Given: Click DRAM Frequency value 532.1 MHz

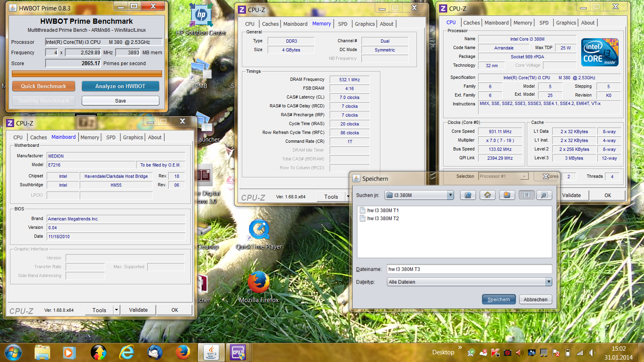Looking at the screenshot, I should click(349, 80).
